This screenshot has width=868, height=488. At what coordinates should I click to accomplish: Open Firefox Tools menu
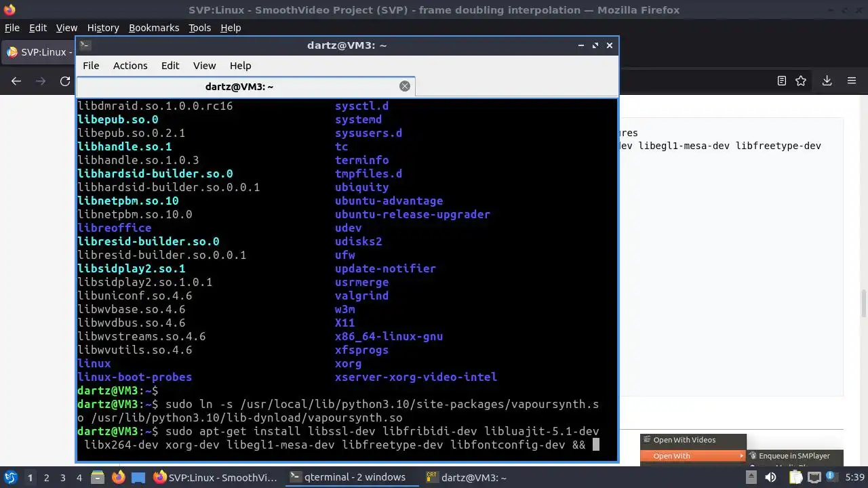click(199, 28)
